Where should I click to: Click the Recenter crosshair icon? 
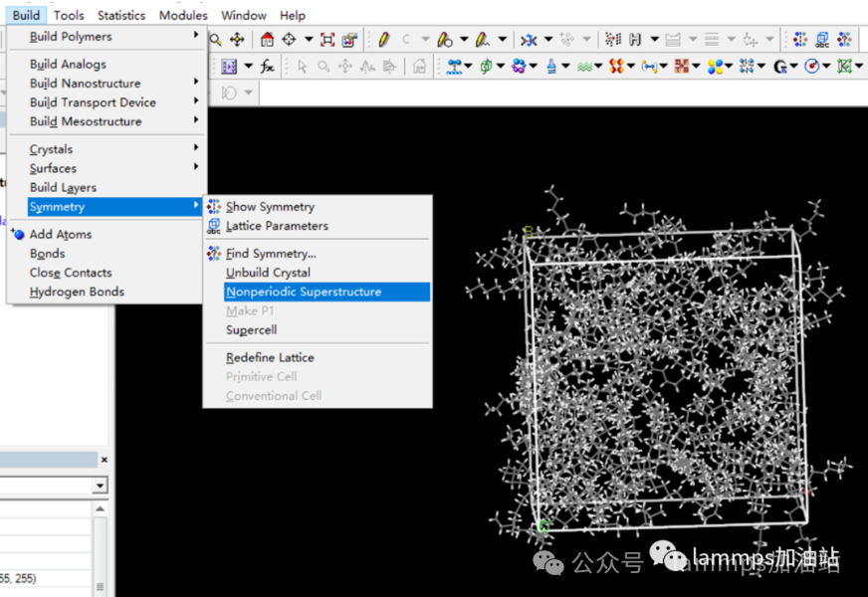(289, 39)
